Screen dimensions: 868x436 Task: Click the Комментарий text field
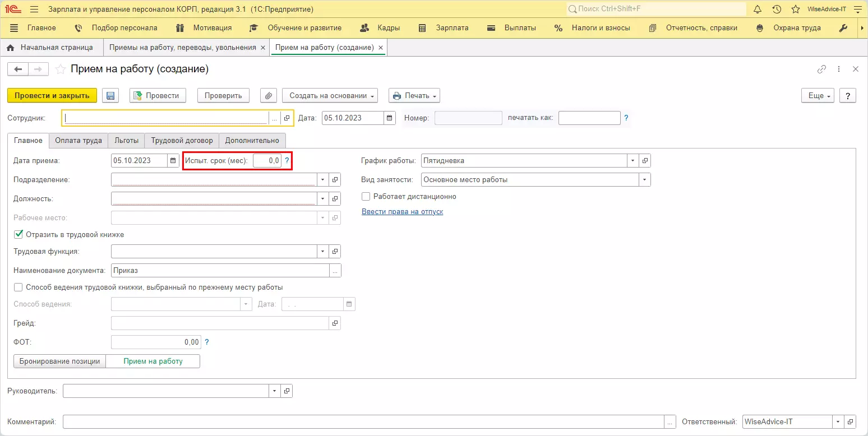tap(363, 422)
